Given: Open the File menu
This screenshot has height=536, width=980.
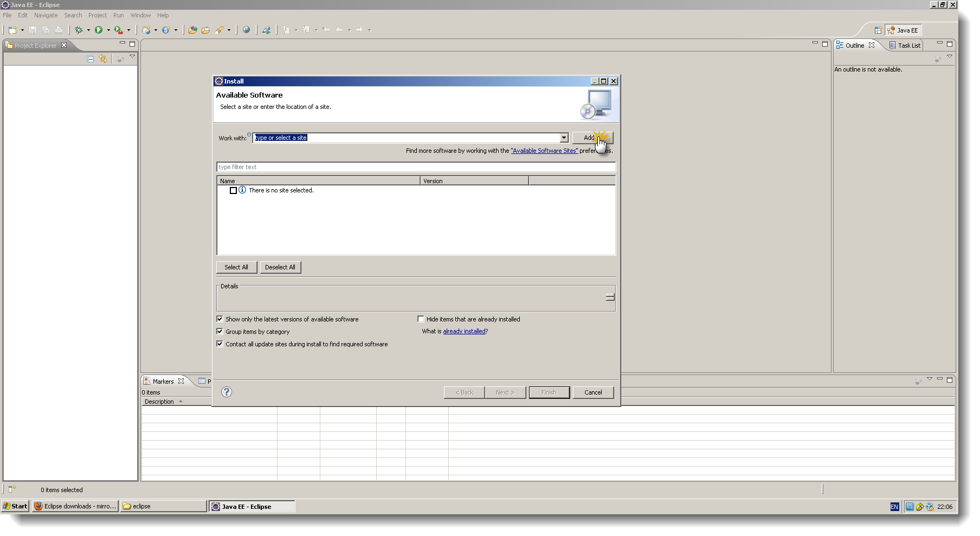Looking at the screenshot, I should (x=7, y=15).
